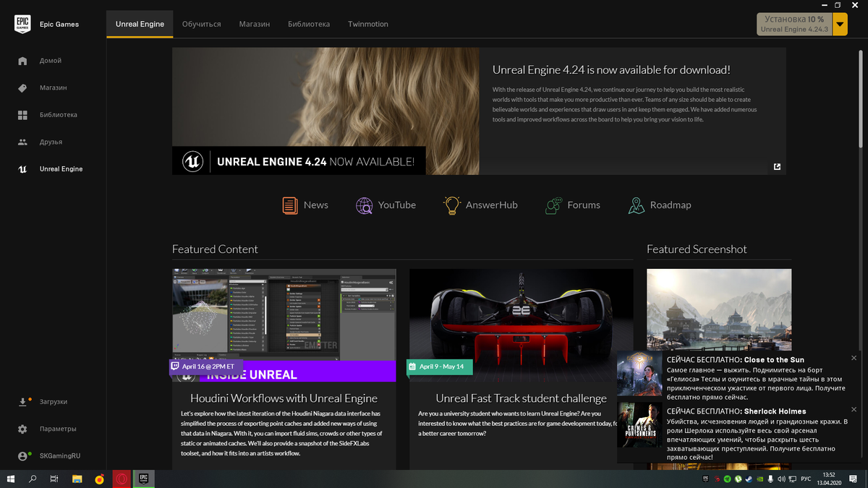This screenshot has width=868, height=488.
Task: Click the Unreal Engine 4.24 hair banner image
Action: [x=325, y=111]
